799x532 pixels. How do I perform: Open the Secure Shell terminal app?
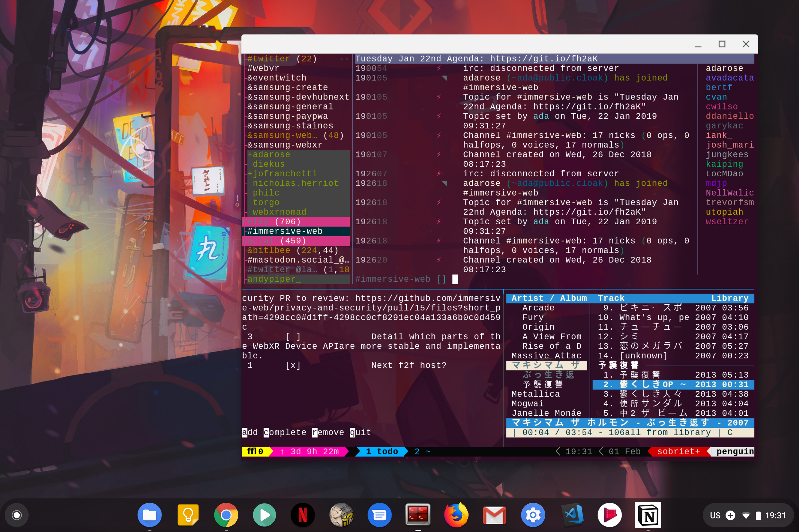click(418, 514)
